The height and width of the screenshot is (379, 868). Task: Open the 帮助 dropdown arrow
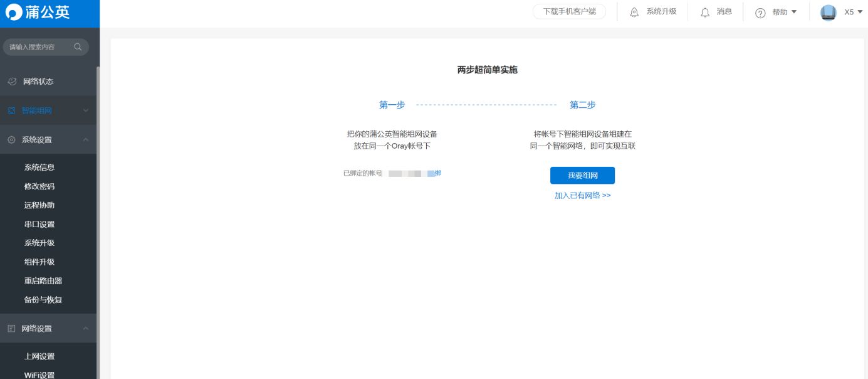[794, 12]
